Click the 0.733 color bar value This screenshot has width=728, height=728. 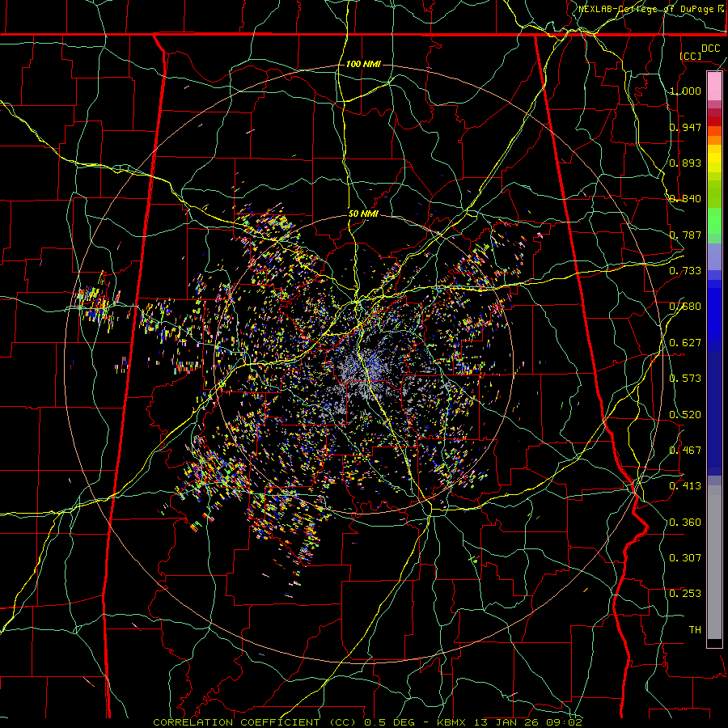(685, 271)
